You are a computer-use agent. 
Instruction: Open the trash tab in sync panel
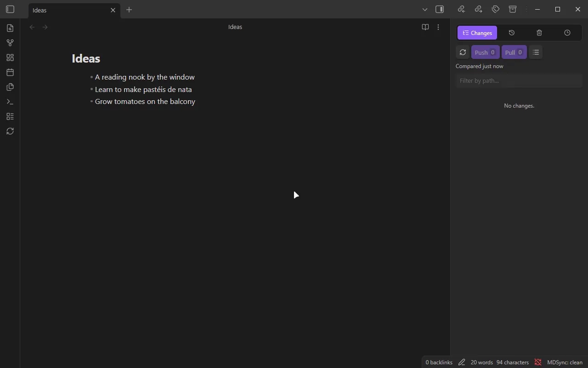(x=539, y=33)
